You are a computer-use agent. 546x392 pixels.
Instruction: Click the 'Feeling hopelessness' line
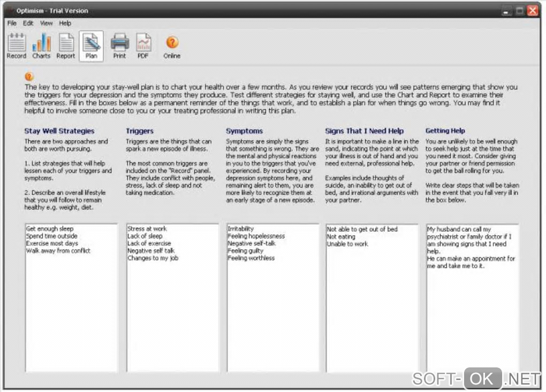256,236
